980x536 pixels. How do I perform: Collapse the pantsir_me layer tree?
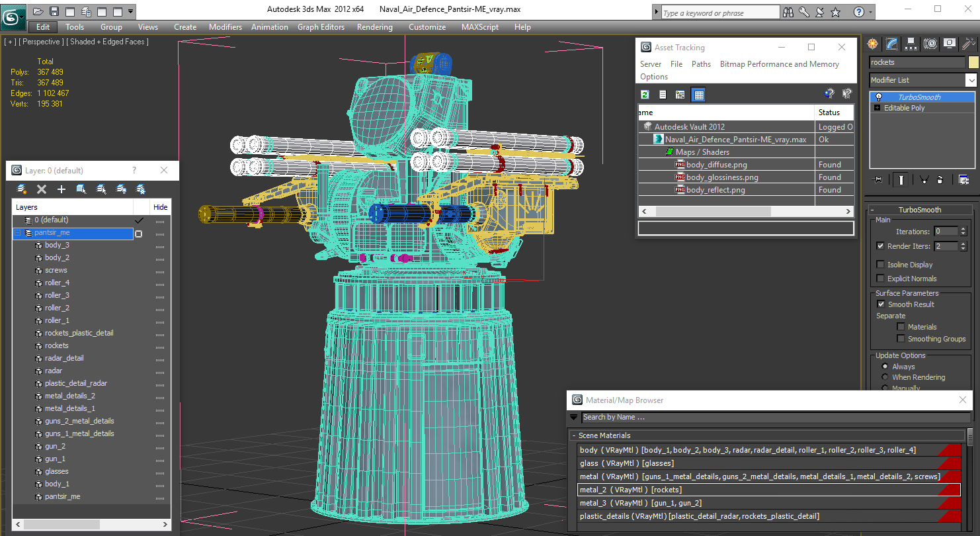[x=18, y=233]
